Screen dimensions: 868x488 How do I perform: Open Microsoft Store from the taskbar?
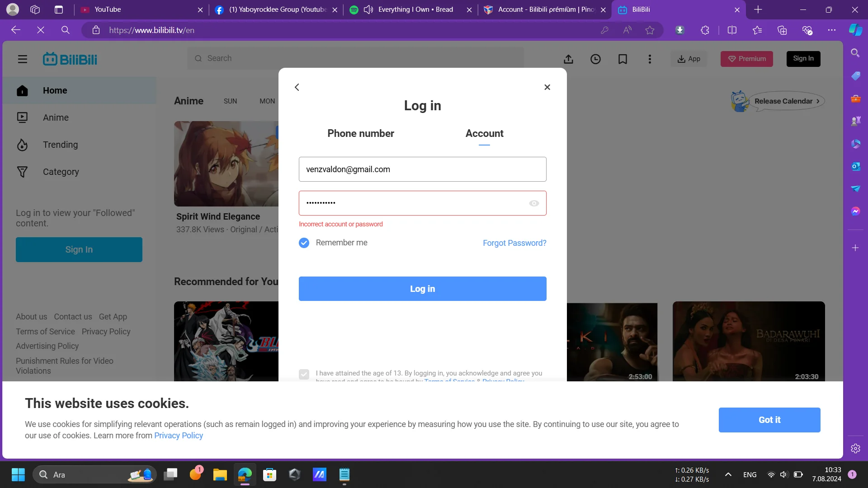pos(269,474)
